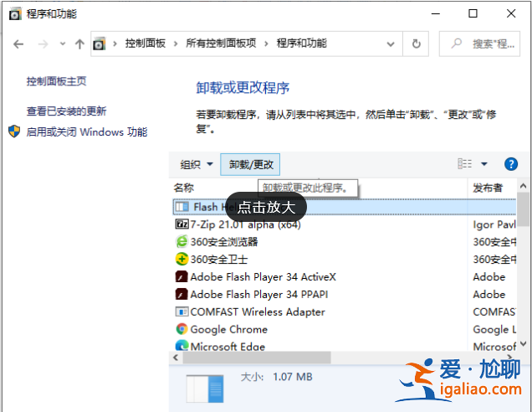The height and width of the screenshot is (412, 532).
Task: Select 360安全卫士 entry
Action: (x=219, y=260)
